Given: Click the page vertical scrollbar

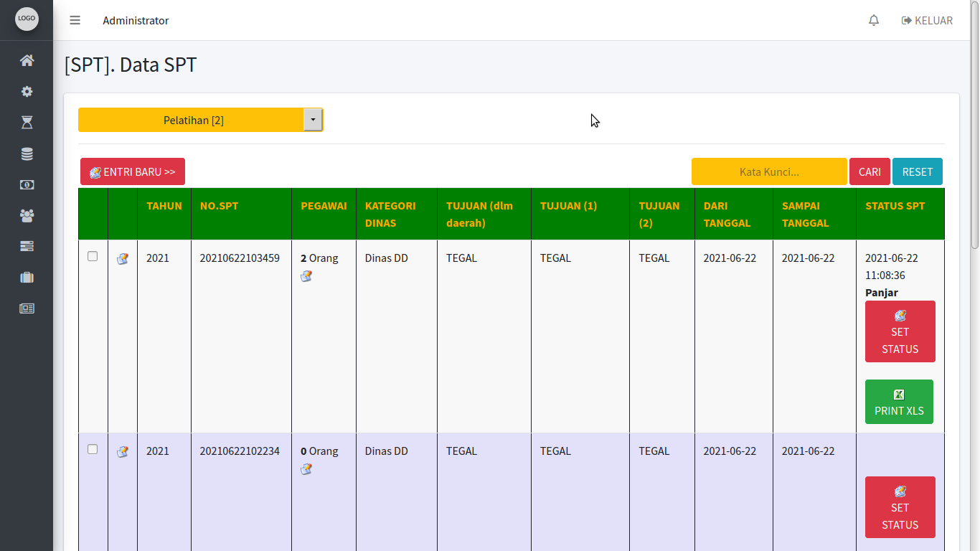Looking at the screenshot, I should point(975,126).
